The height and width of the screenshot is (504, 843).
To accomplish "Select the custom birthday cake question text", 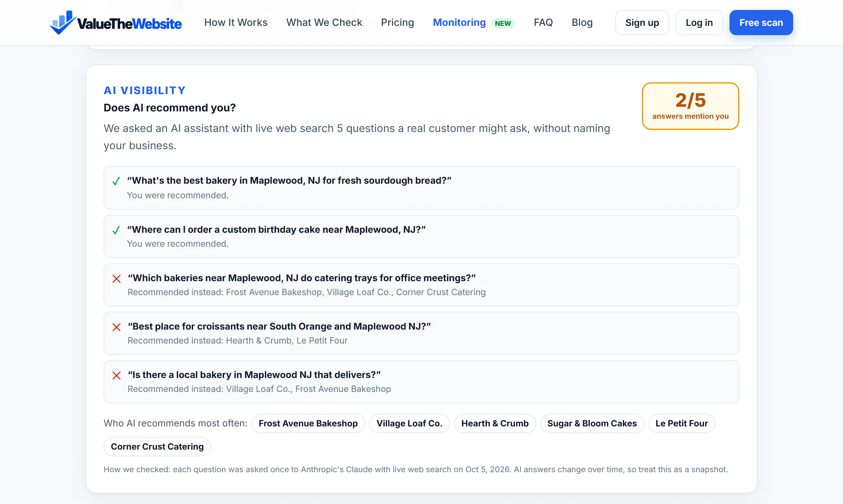I will [276, 229].
